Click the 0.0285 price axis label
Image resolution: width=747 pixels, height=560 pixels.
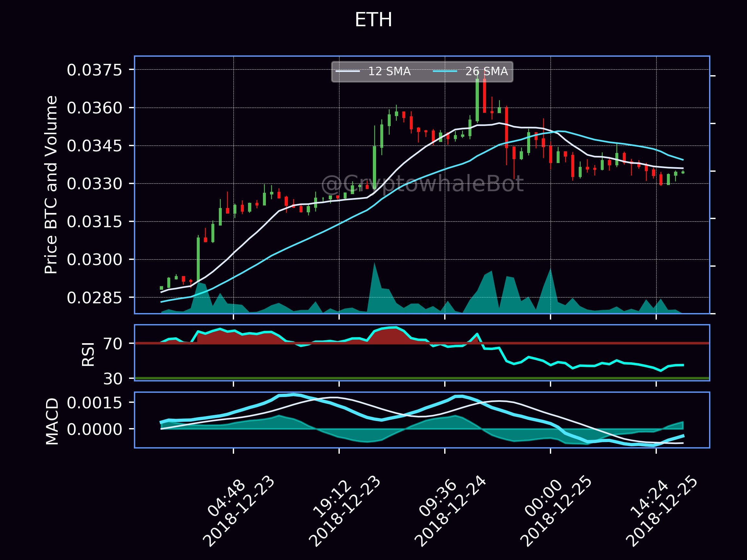(94, 298)
